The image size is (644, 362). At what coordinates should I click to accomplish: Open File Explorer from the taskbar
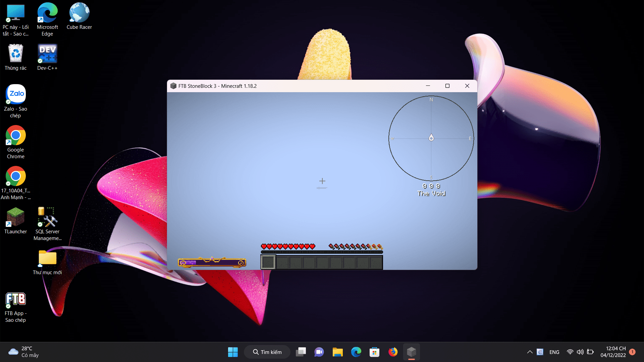(337, 352)
